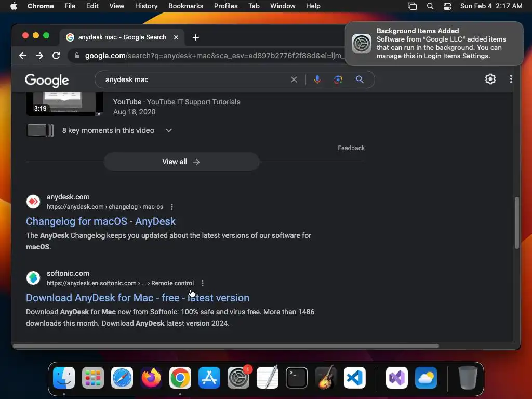Click the date and time in menu bar
Screen dimensions: 532x399
click(491, 6)
